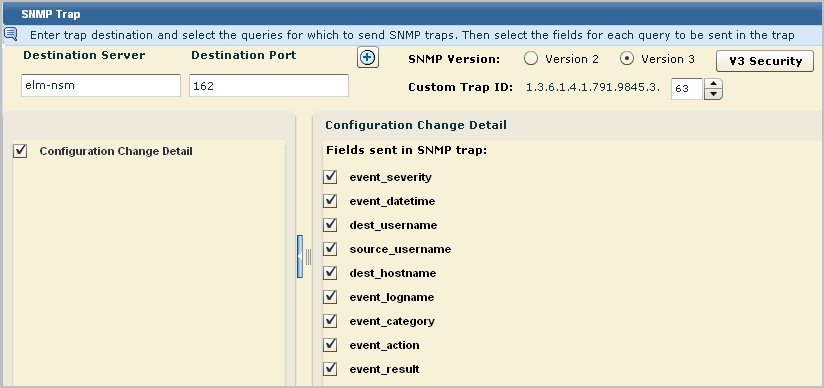824x388 pixels.
Task: Click the 'Fields sent in SNMP trap:' label
Action: [407, 150]
